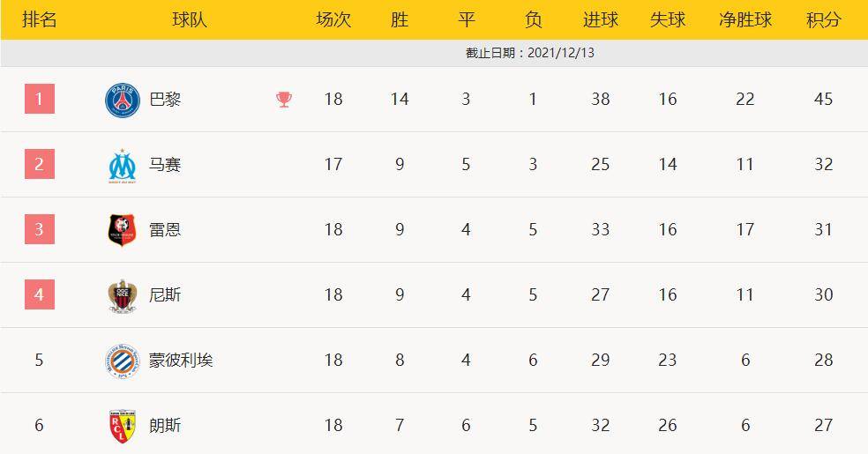This screenshot has height=454, width=868.
Task: Click the Montpellier club logo
Action: pyautogui.click(x=123, y=361)
